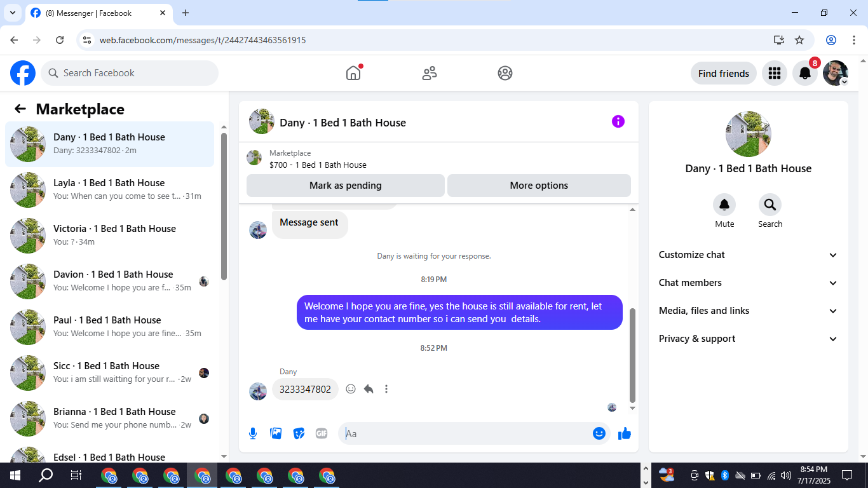Open Sicc's 1 Bed 1 Bath House chat

110,373
